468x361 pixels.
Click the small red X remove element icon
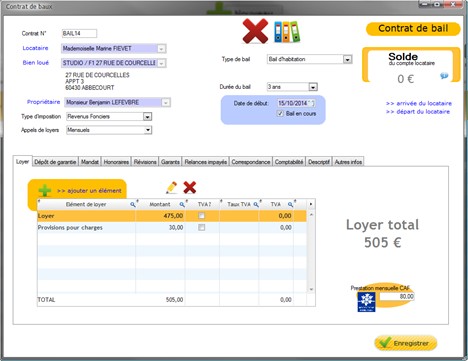click(x=190, y=188)
